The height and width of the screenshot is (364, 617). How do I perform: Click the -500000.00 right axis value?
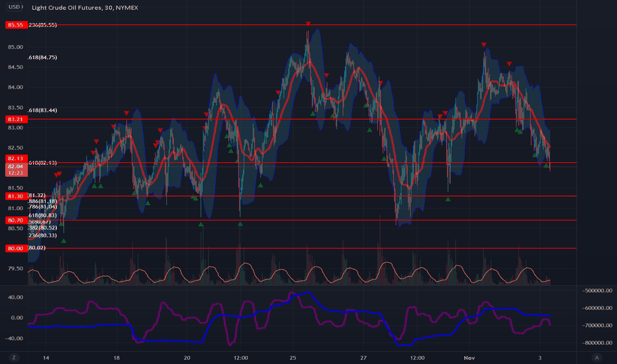tap(597, 291)
